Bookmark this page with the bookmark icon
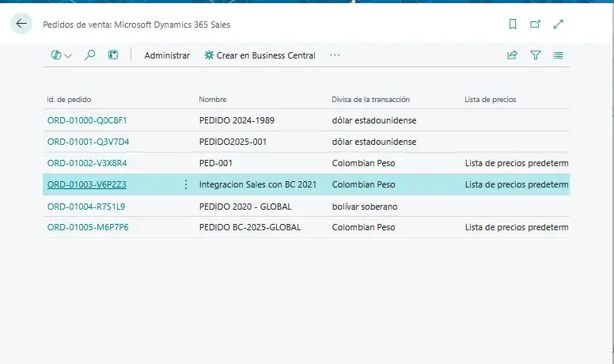 point(513,25)
